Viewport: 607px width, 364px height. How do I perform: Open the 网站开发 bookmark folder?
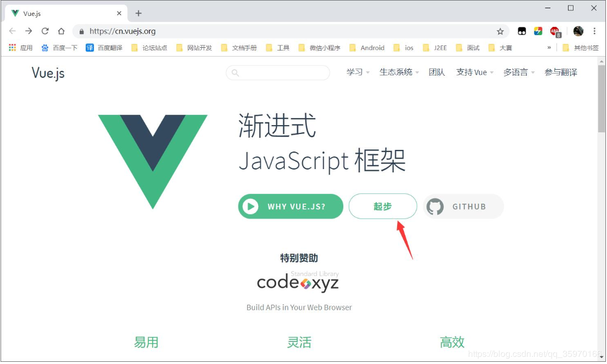coord(194,48)
